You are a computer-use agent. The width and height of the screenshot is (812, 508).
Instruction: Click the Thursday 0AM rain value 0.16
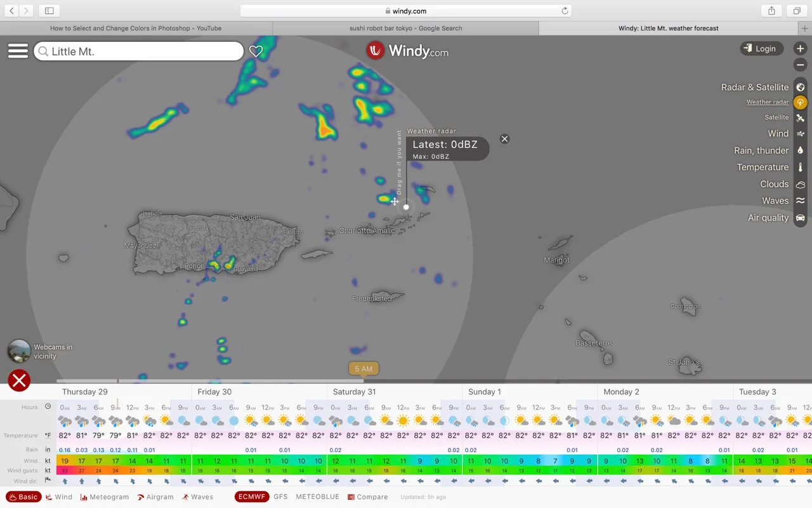point(65,450)
